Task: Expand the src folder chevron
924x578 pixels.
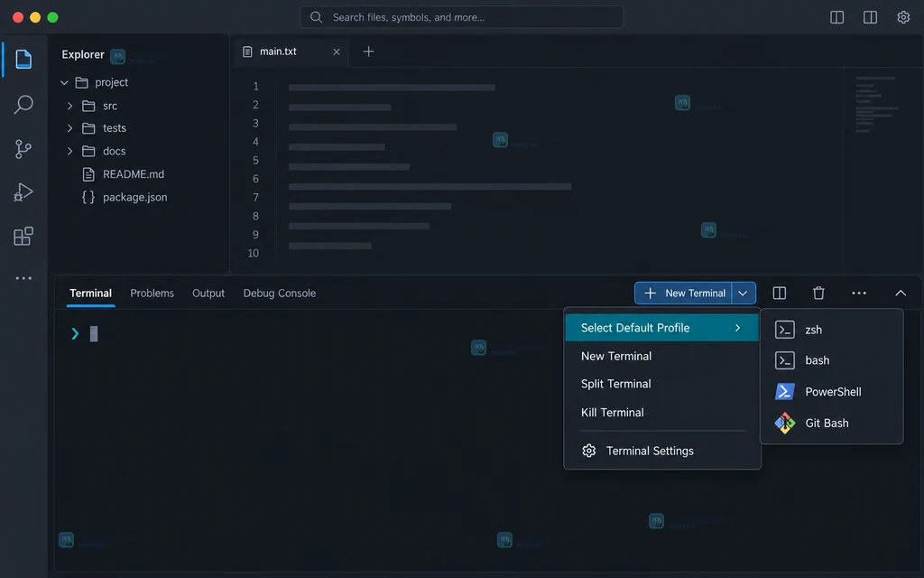Action: click(x=70, y=107)
